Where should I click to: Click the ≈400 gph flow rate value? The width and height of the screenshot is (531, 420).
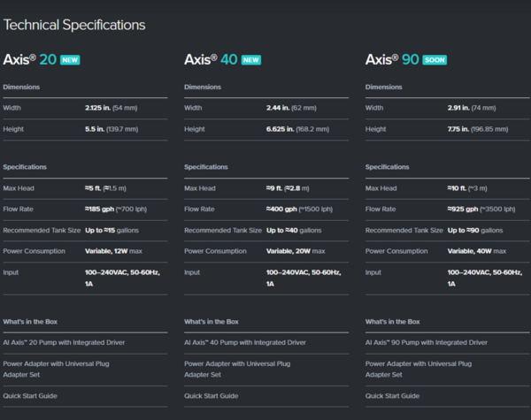tap(299, 210)
